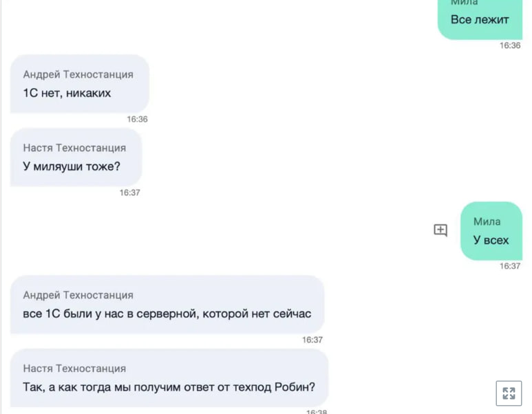Screen dimensions: 532x414
Task: Open fullscreen view with the expand icon
Action: coord(509,393)
